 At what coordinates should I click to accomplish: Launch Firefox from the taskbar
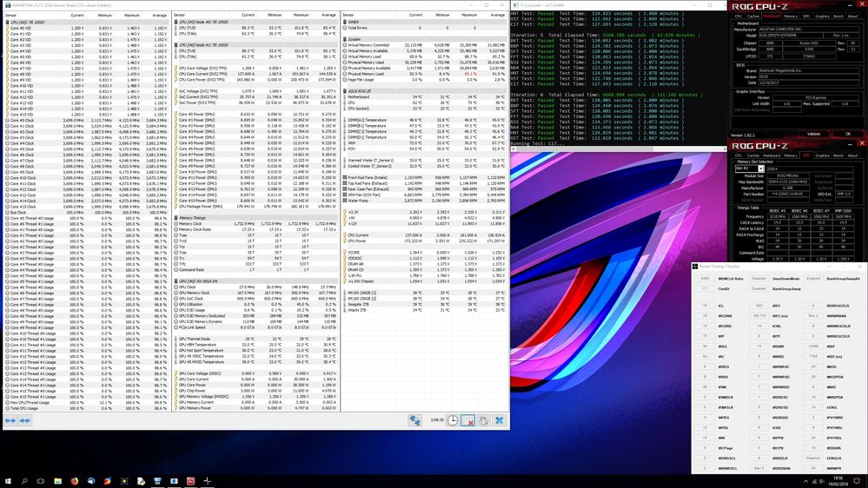click(74, 481)
